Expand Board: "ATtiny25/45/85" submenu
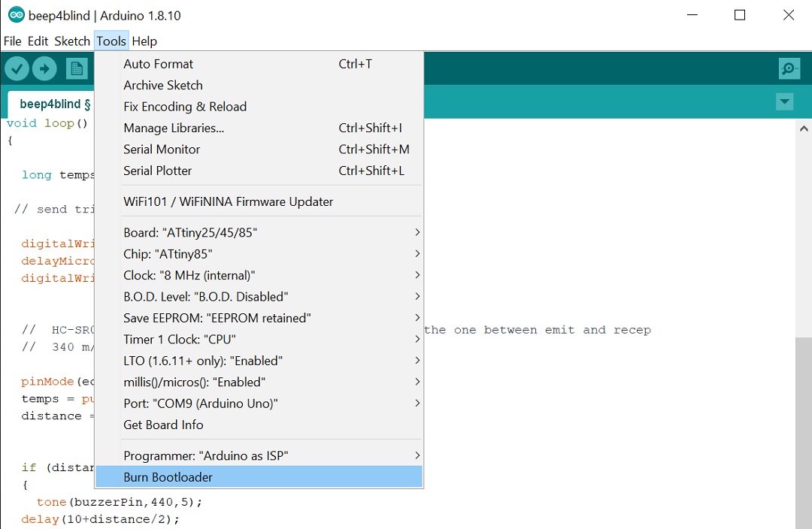The width and height of the screenshot is (812, 529). pos(259,232)
